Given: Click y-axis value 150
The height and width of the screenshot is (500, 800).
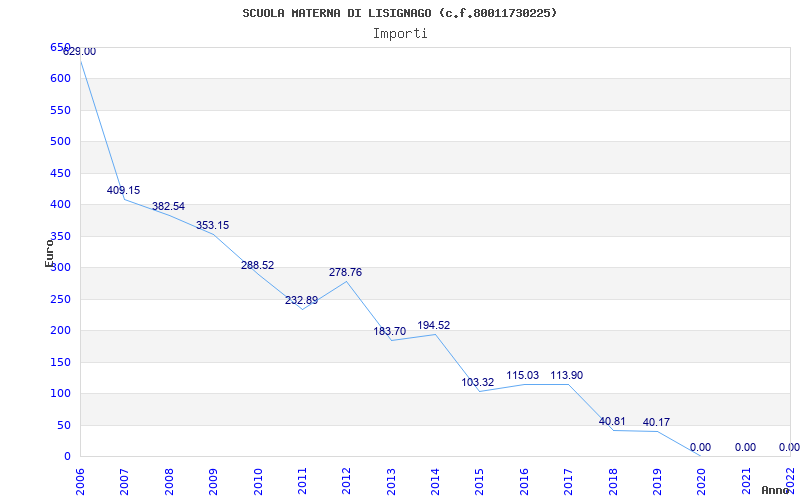Looking at the screenshot, I should pos(60,362).
